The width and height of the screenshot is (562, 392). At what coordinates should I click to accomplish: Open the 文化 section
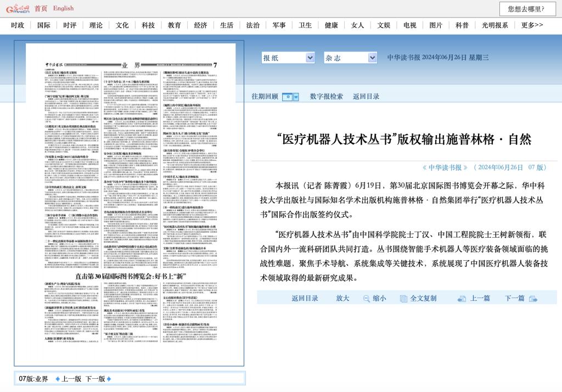pyautogui.click(x=122, y=25)
